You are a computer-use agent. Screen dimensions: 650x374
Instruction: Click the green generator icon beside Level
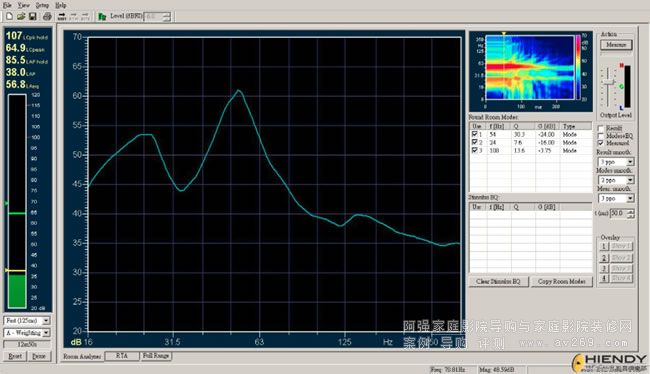[x=102, y=17]
